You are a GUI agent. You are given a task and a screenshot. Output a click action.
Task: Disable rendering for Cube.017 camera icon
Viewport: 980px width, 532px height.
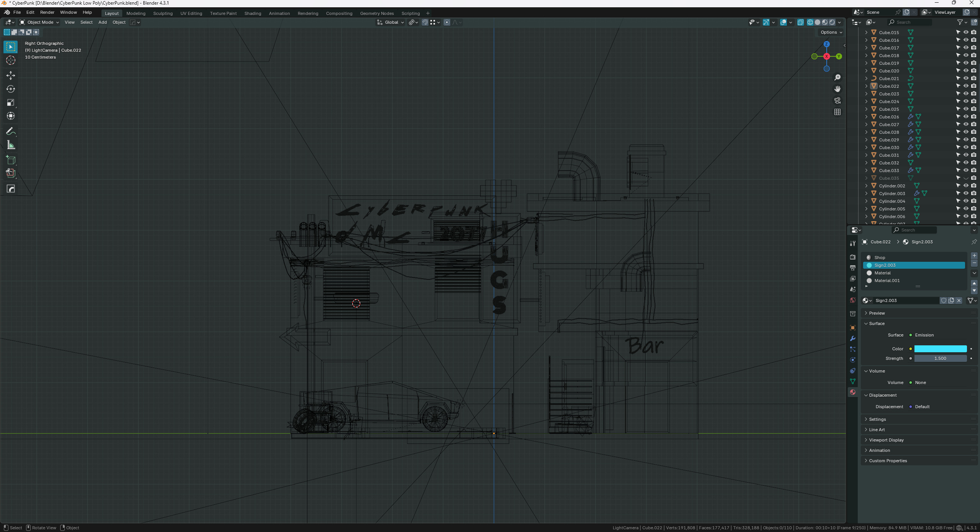click(x=973, y=48)
